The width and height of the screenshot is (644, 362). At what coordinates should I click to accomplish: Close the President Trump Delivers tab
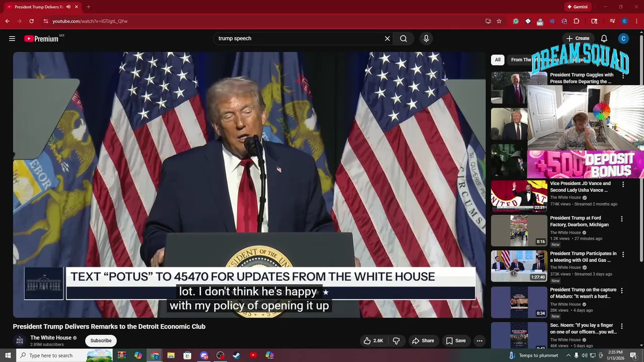click(x=76, y=7)
